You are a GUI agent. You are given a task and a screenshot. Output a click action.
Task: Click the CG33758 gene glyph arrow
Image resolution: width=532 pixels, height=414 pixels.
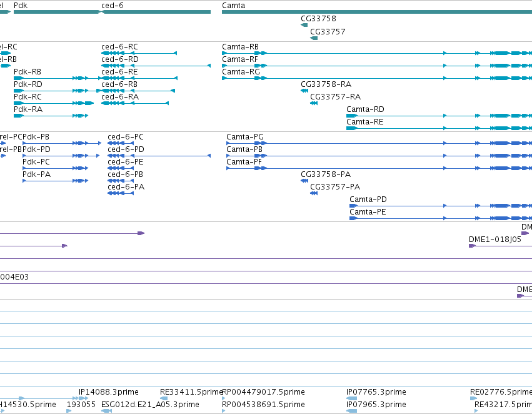pos(304,25)
